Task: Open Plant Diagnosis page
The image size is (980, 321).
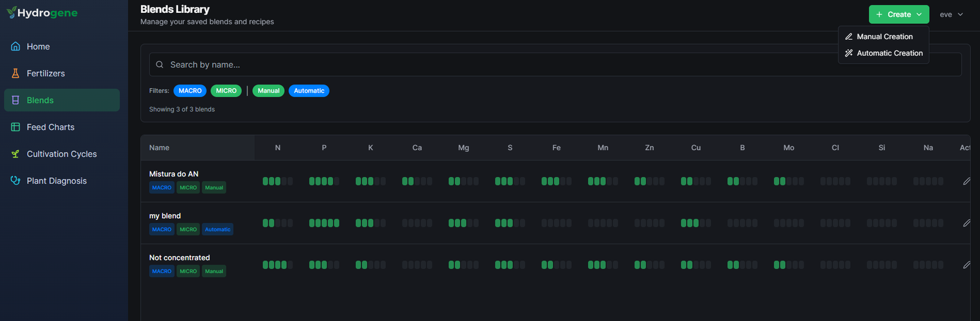Action: tap(62, 181)
